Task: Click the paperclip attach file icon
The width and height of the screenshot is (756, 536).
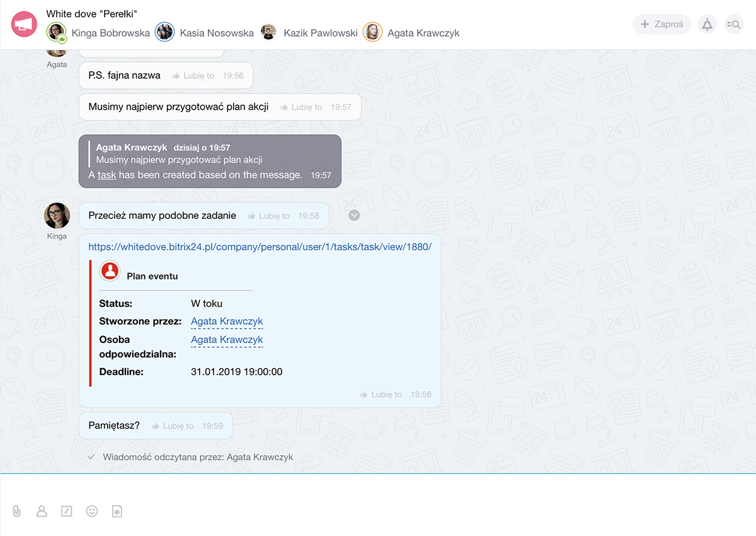Action: click(17, 511)
